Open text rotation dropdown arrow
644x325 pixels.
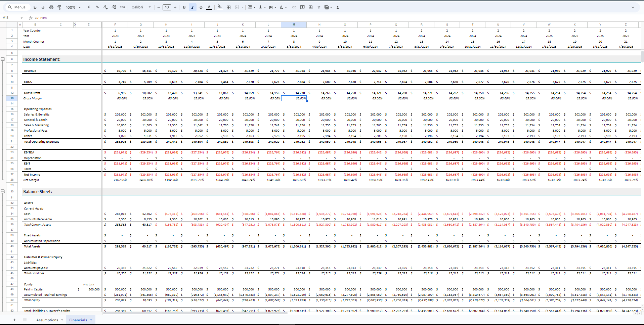(x=286, y=7)
